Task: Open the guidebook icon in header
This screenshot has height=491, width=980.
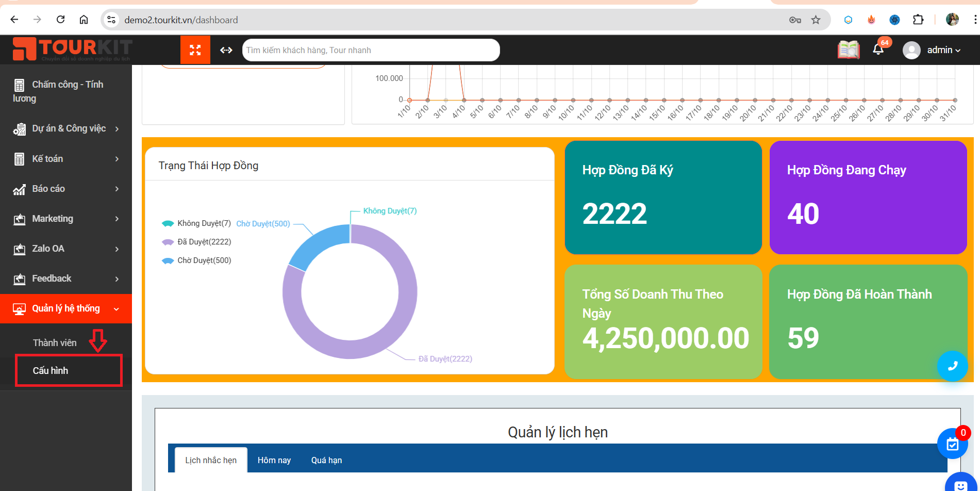Action: click(848, 50)
